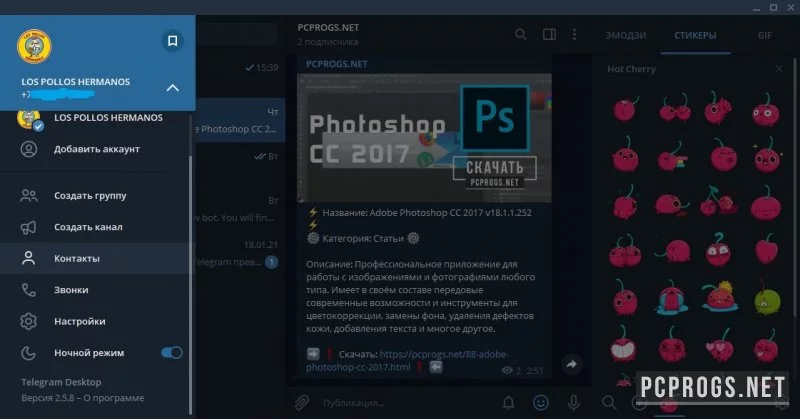
Task: Search stickers with magnifier icon
Action: click(609, 403)
